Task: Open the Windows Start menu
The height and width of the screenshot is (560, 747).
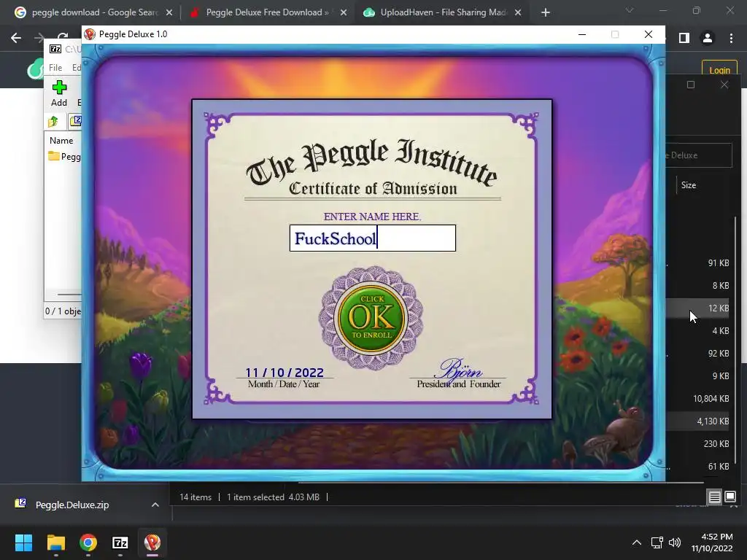Action: click(23, 542)
